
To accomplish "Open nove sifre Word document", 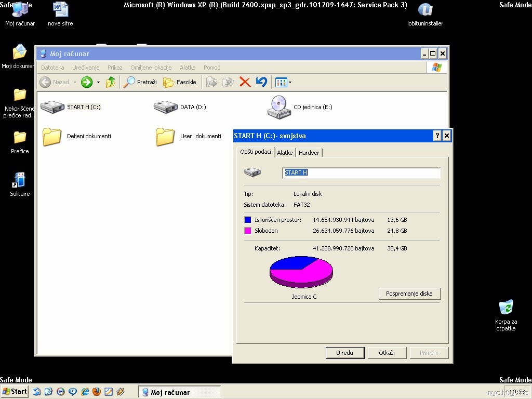I will 60,14.
